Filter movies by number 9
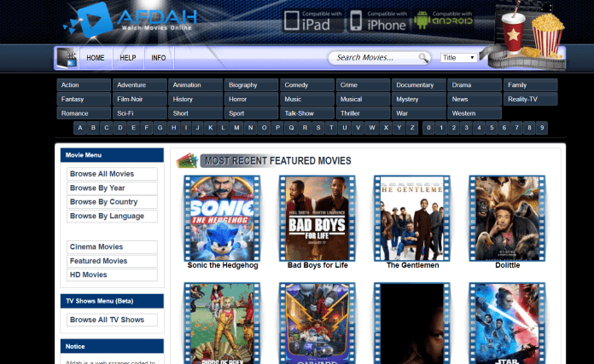 point(542,128)
